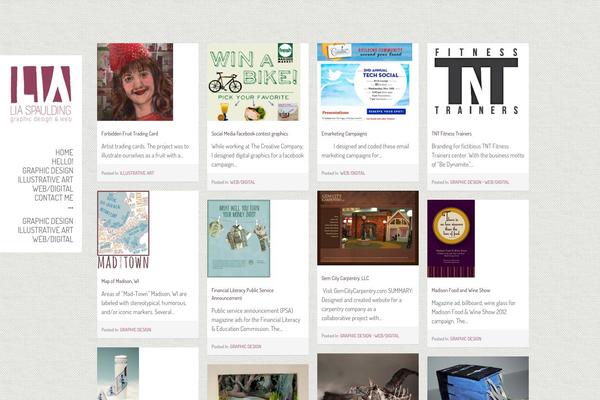This screenshot has width=600, height=400.
Task: Open the blue handmade book thumbnail at bottom
Action: tap(478, 378)
